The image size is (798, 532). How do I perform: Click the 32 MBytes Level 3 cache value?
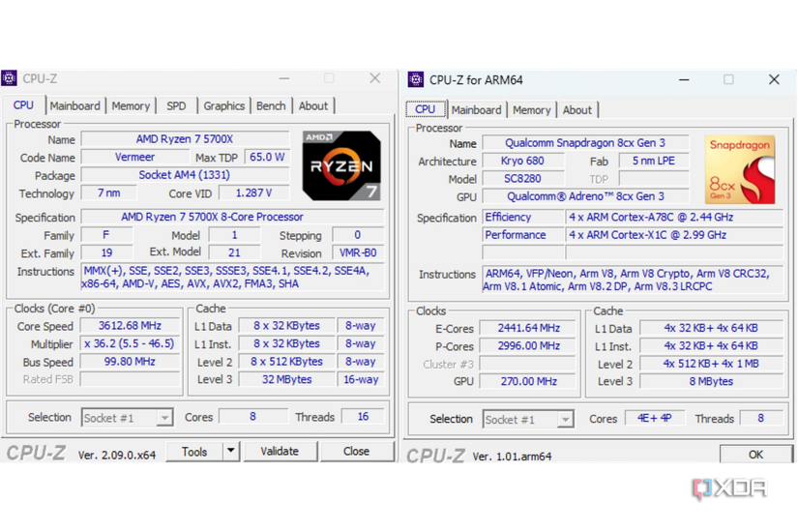[287, 379]
